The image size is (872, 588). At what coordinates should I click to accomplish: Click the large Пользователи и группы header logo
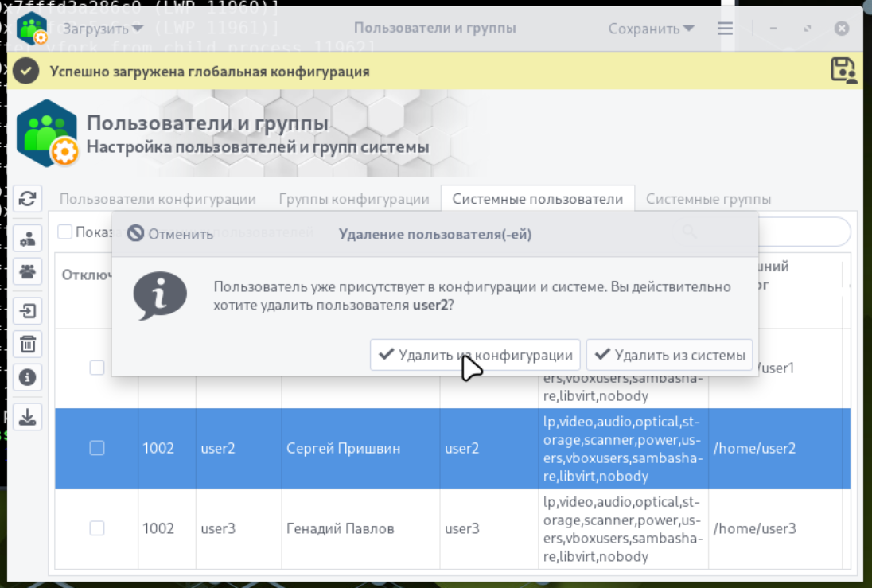47,134
